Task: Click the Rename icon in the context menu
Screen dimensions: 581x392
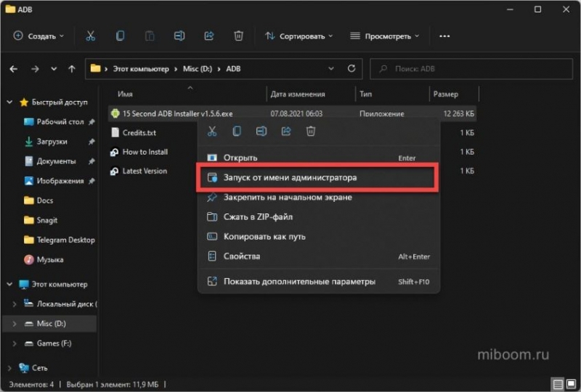Action: [x=261, y=131]
